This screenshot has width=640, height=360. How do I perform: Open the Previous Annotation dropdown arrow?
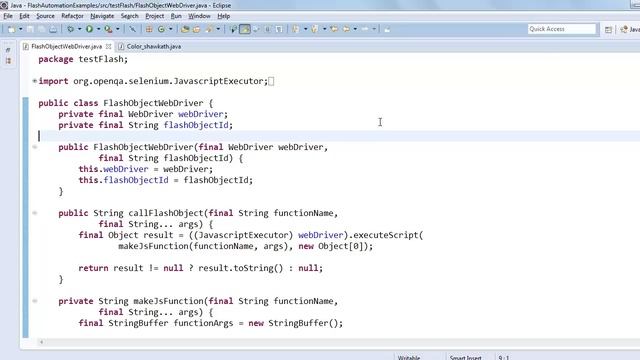324,29
